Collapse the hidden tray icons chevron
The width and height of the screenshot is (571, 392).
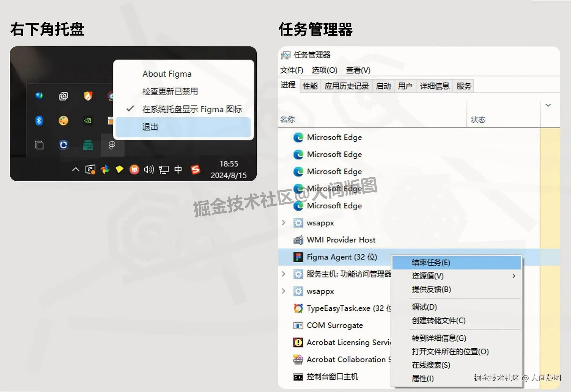76,169
